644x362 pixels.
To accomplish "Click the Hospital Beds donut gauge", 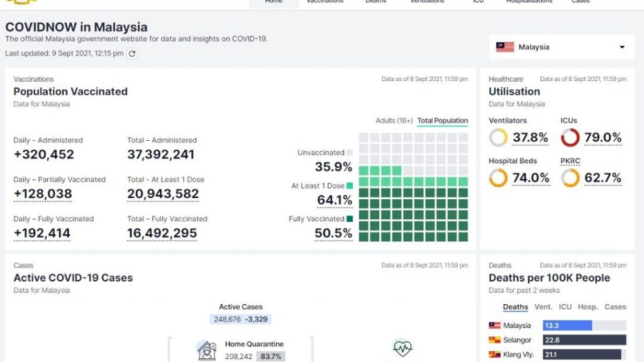I will point(498,178).
